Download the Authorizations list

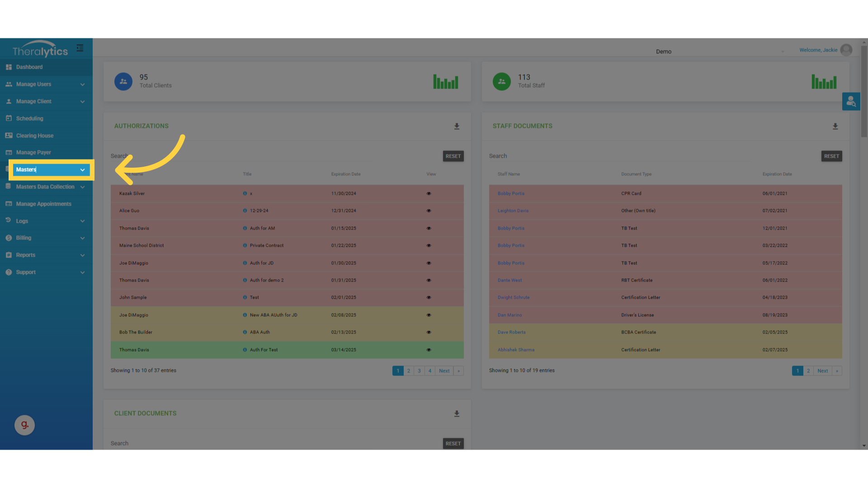coord(457,127)
